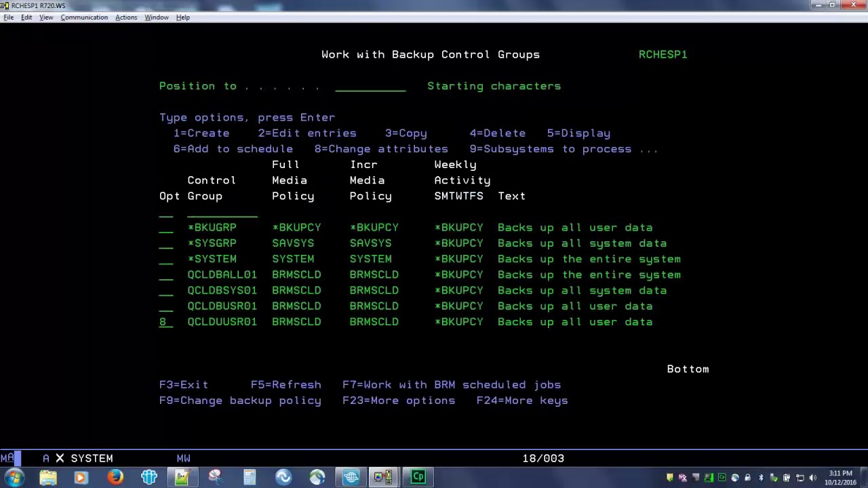Click the power plug battery tray icon
The height and width of the screenshot is (488, 868).
(x=787, y=478)
